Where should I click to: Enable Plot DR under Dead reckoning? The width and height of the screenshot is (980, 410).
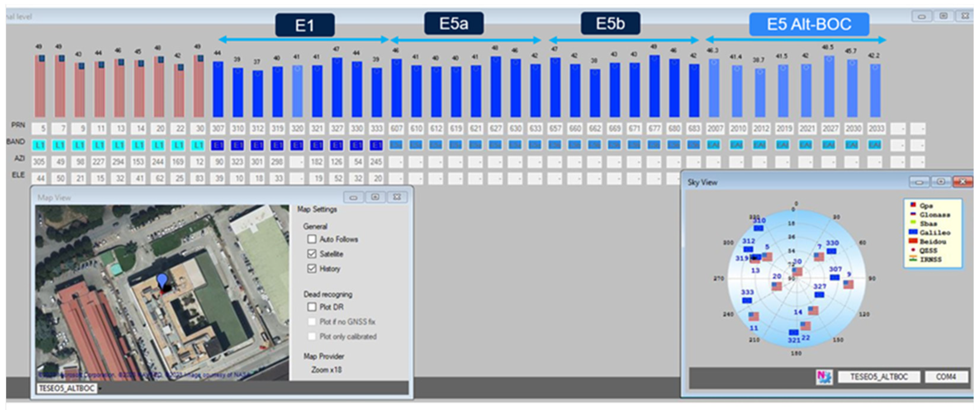coord(312,307)
